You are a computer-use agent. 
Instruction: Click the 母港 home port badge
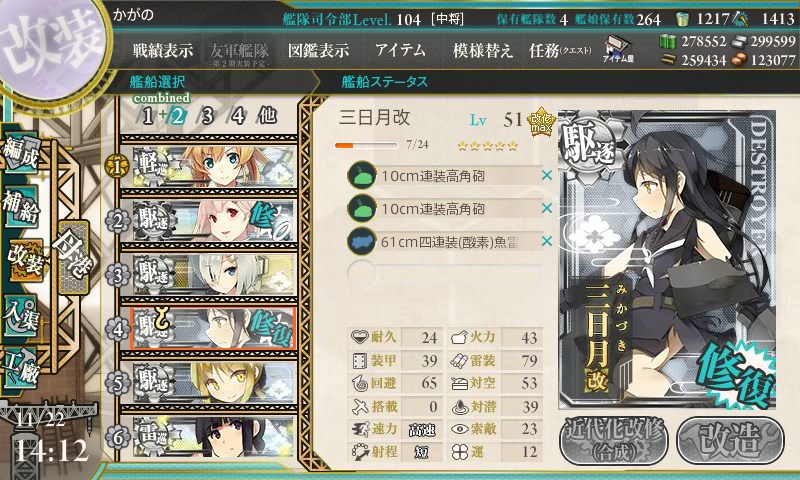(x=73, y=257)
